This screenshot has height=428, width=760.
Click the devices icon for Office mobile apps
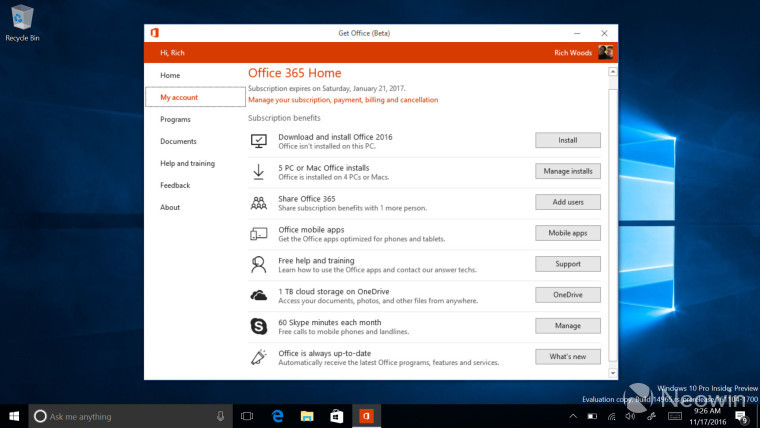click(258, 234)
